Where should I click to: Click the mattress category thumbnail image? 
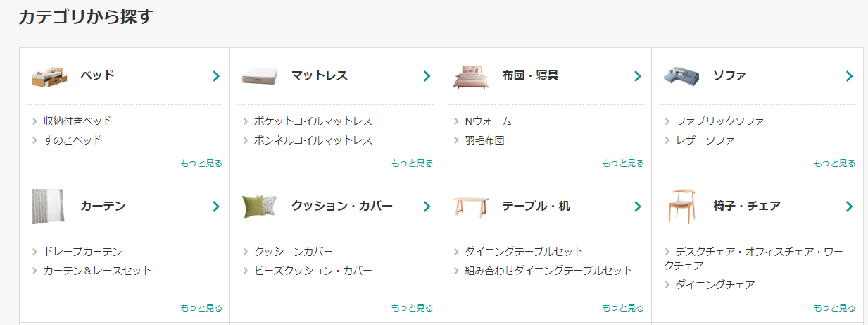click(x=260, y=76)
